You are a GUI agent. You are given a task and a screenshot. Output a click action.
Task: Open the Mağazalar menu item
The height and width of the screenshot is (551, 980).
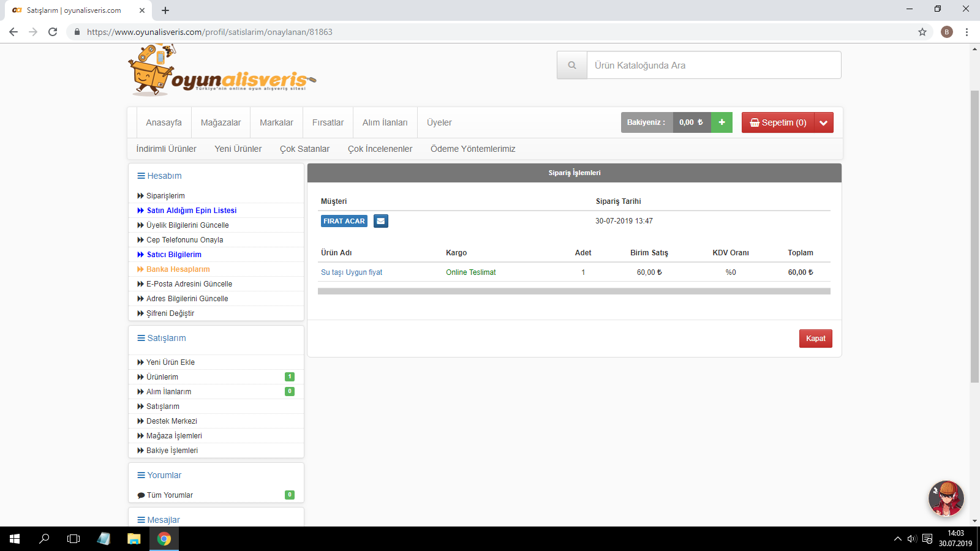click(x=221, y=122)
